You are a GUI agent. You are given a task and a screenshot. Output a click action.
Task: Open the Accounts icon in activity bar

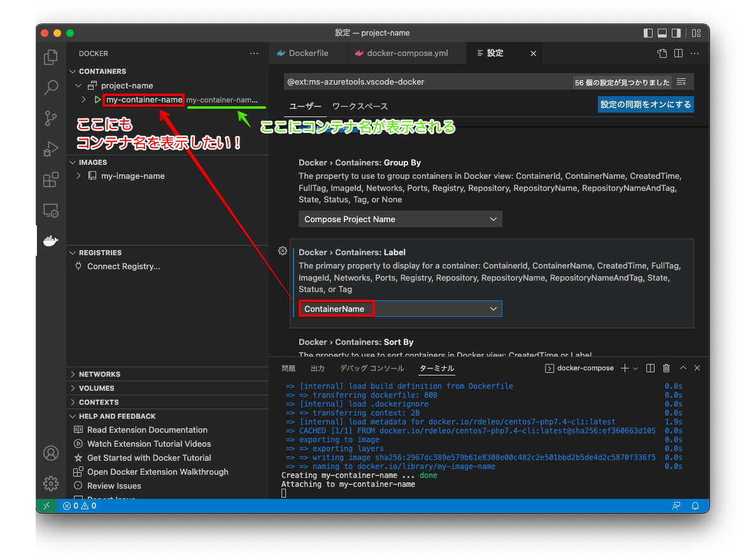(x=51, y=453)
